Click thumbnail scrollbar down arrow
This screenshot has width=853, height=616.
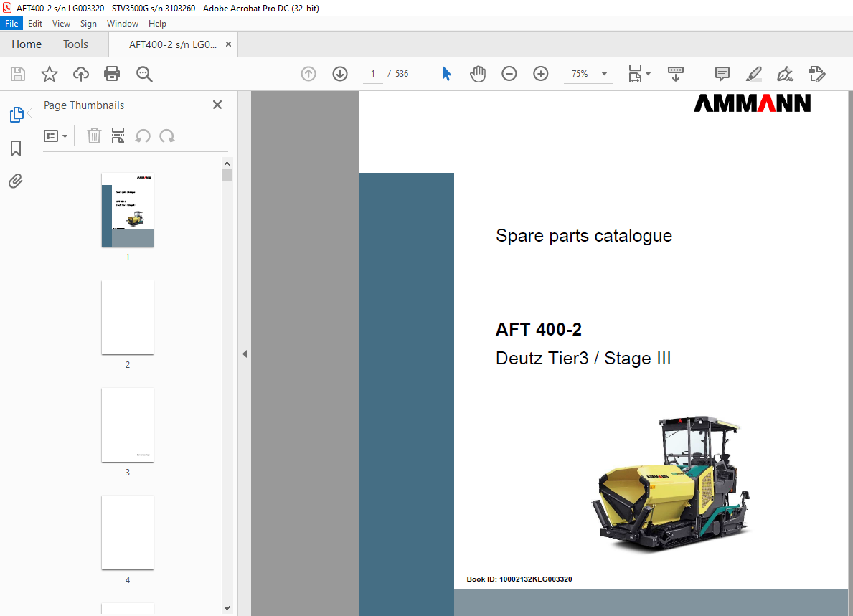pyautogui.click(x=227, y=608)
